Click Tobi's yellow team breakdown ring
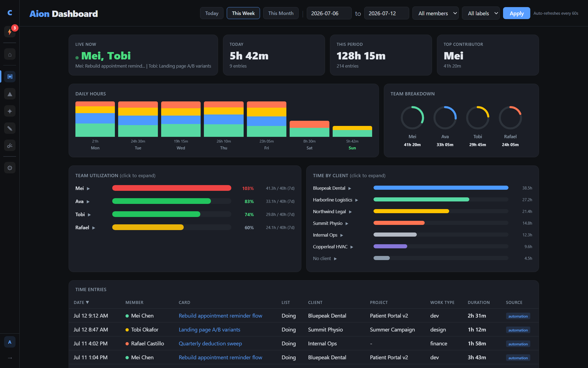Image resolution: width=588 pixels, height=368 pixels. (478, 118)
